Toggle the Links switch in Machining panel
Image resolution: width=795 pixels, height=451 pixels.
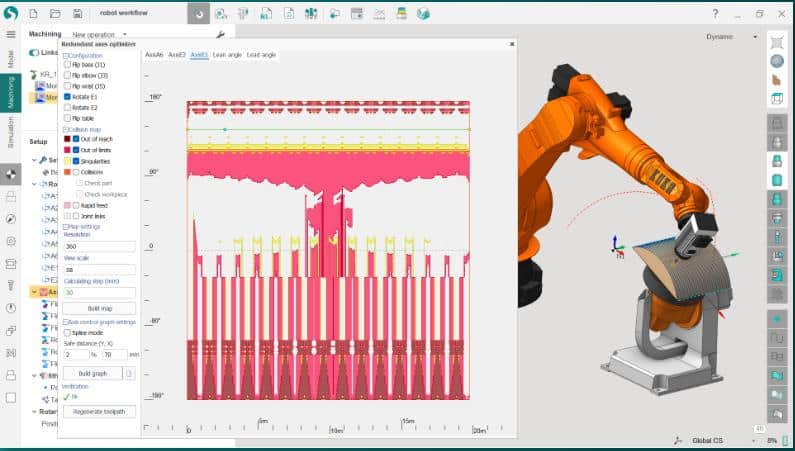pyautogui.click(x=34, y=53)
